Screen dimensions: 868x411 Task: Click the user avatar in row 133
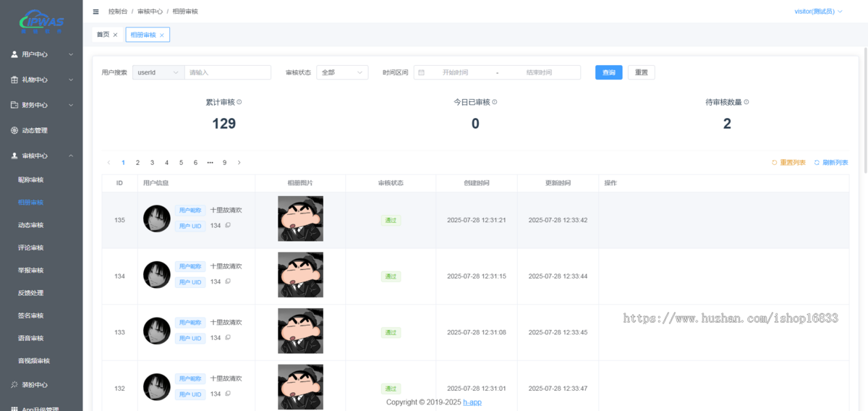(157, 331)
